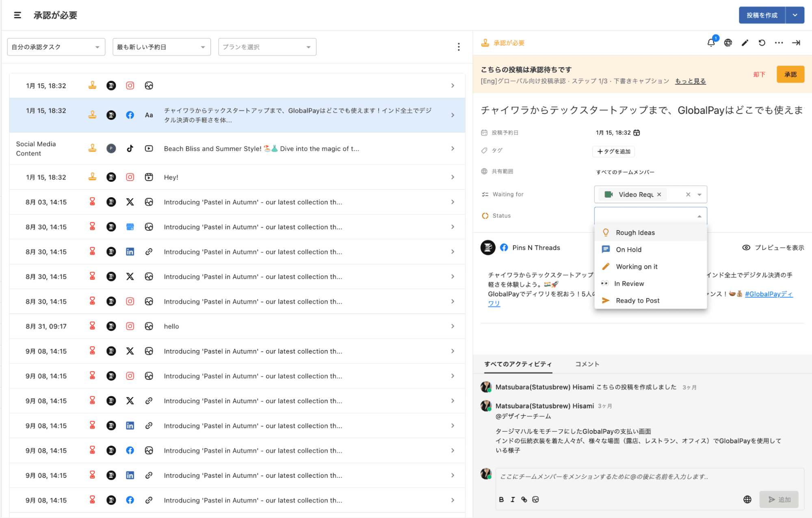Click すべてのチームメンバー sharing scope
812x518 pixels.
click(625, 172)
